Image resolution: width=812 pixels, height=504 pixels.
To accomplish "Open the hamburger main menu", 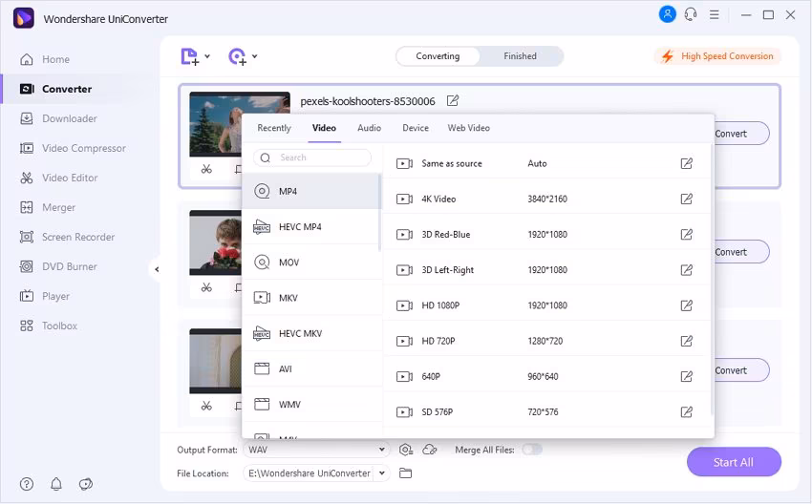I will (715, 14).
